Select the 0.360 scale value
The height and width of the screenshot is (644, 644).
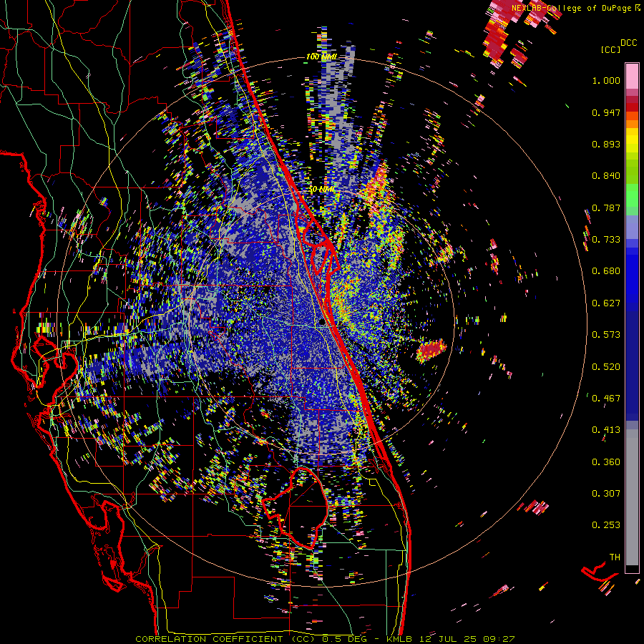(606, 462)
